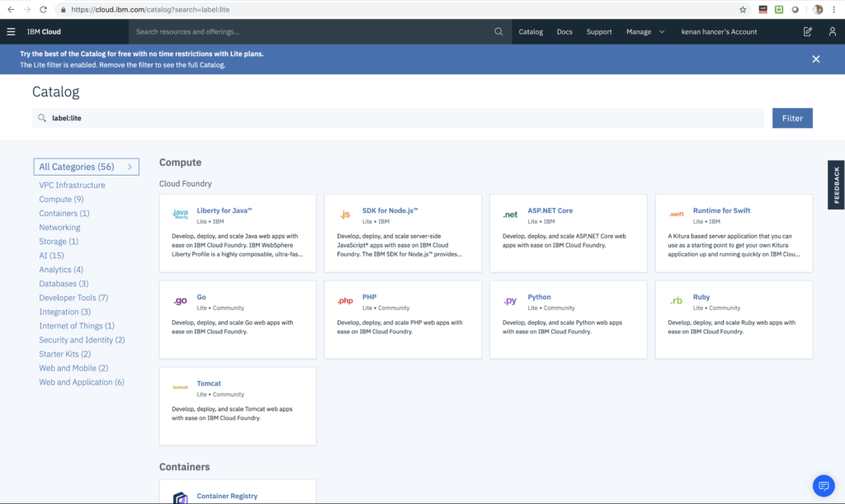Go back with the browser back arrow
The image size is (845, 504).
tap(11, 10)
